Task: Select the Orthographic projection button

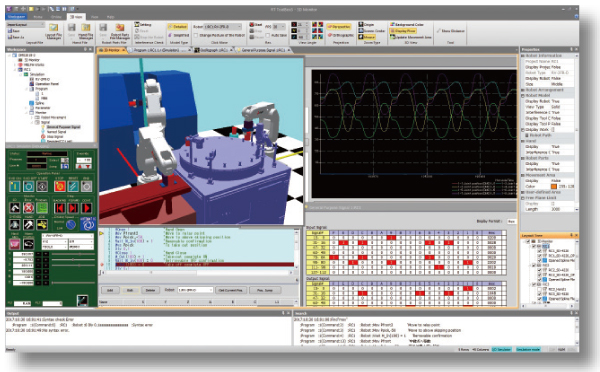Action: [341, 35]
